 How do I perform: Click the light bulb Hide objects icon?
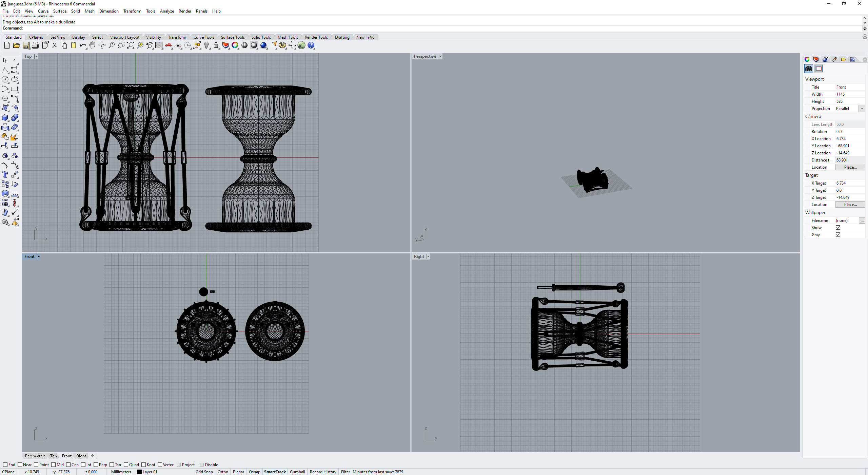(x=206, y=45)
